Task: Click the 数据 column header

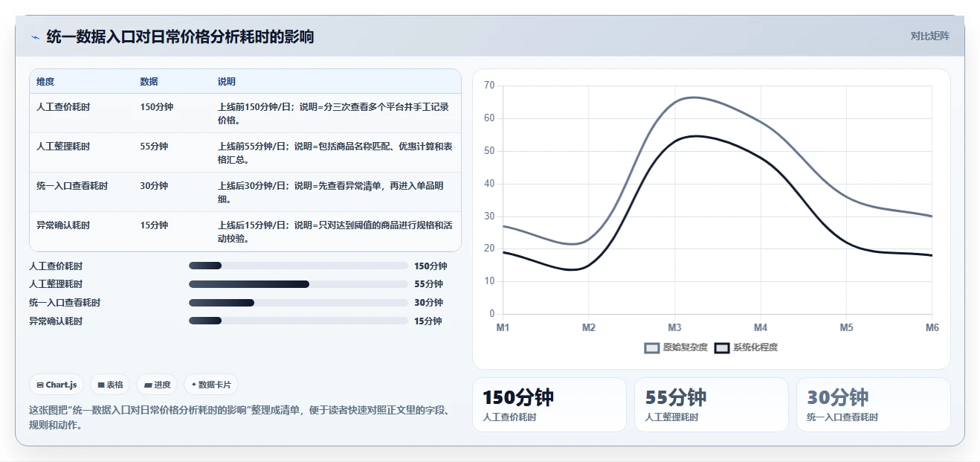Action: click(x=149, y=82)
